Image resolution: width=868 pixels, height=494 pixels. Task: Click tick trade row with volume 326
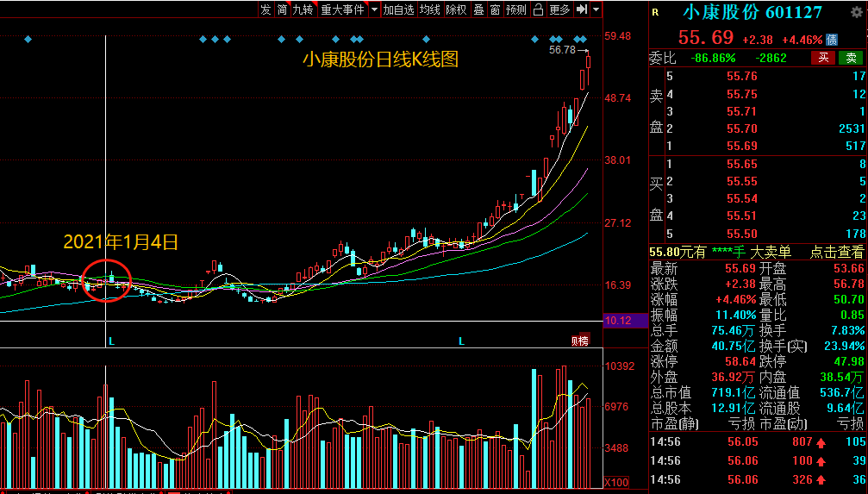pos(758,479)
